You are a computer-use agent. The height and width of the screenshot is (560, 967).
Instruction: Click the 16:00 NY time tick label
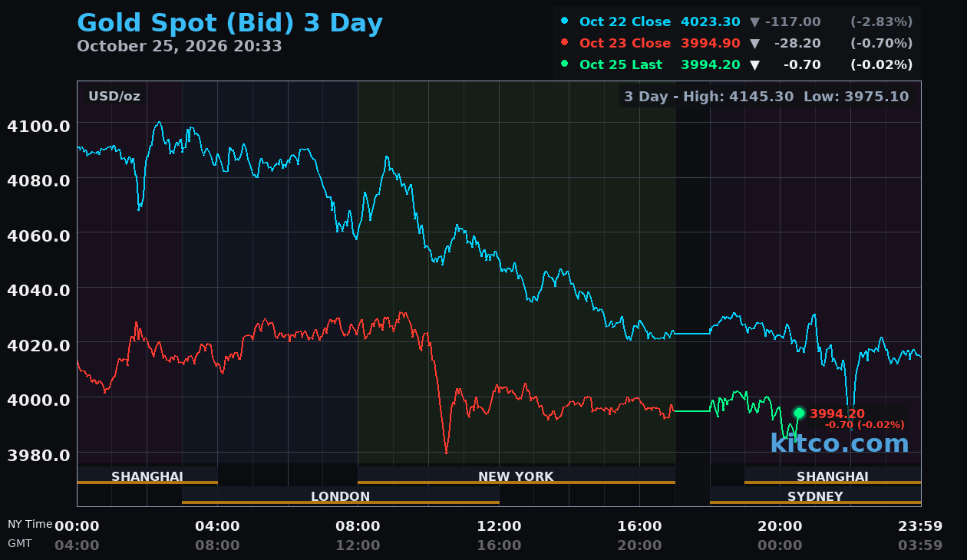[639, 526]
